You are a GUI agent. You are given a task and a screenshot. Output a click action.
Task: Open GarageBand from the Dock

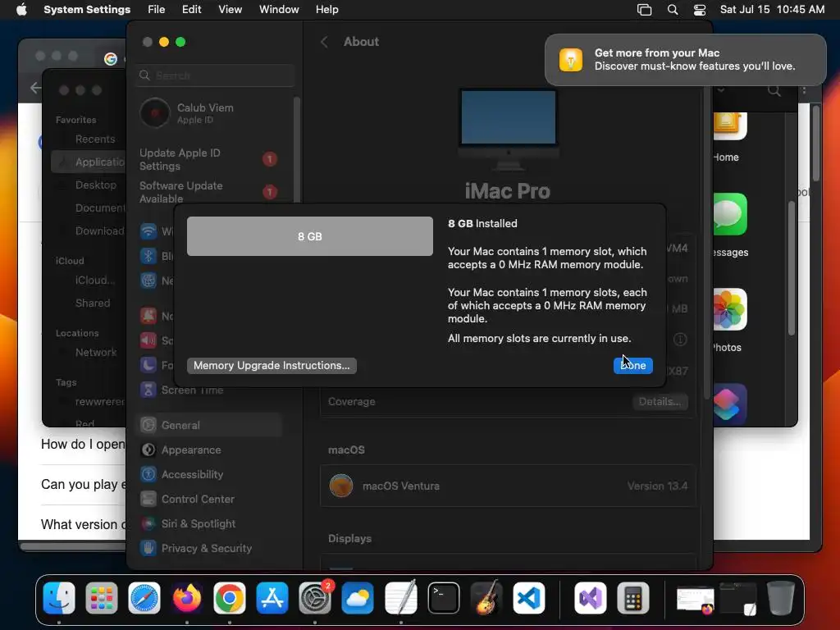pos(486,598)
